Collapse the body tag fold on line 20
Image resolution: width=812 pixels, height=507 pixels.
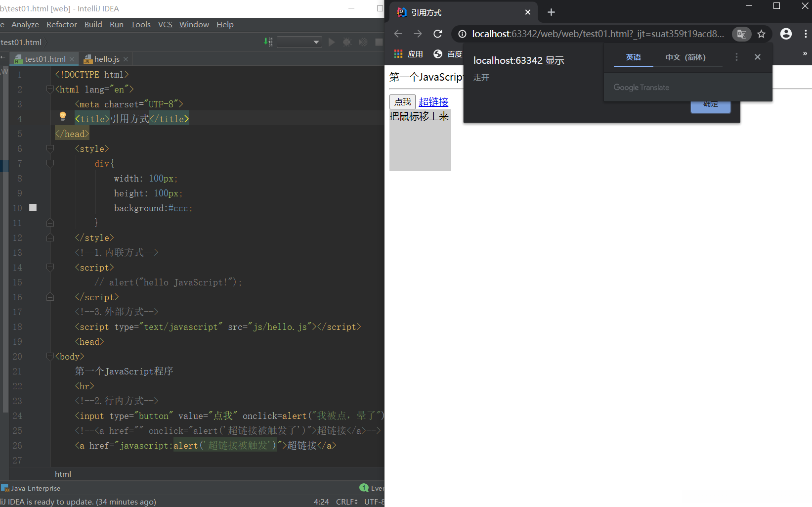[50, 356]
